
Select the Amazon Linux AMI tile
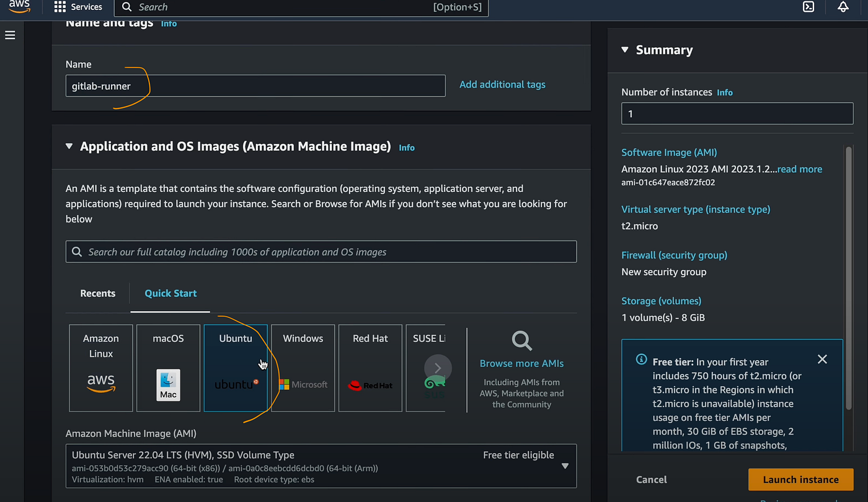101,368
